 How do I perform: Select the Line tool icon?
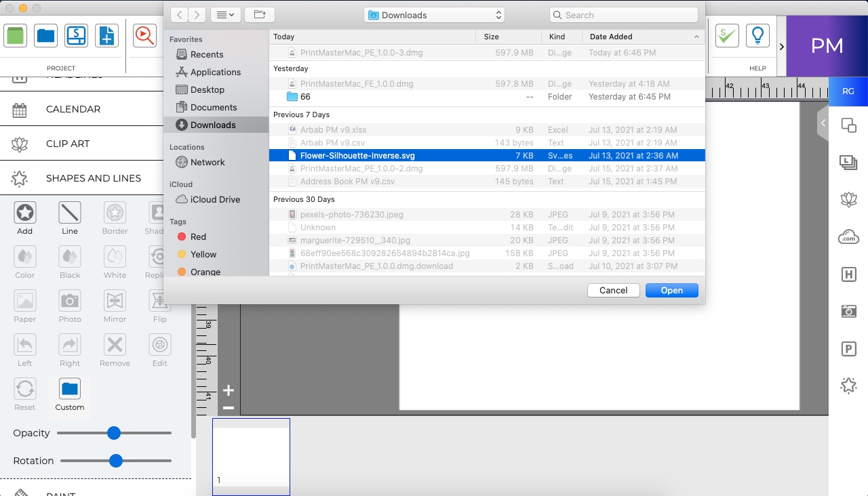(70, 213)
